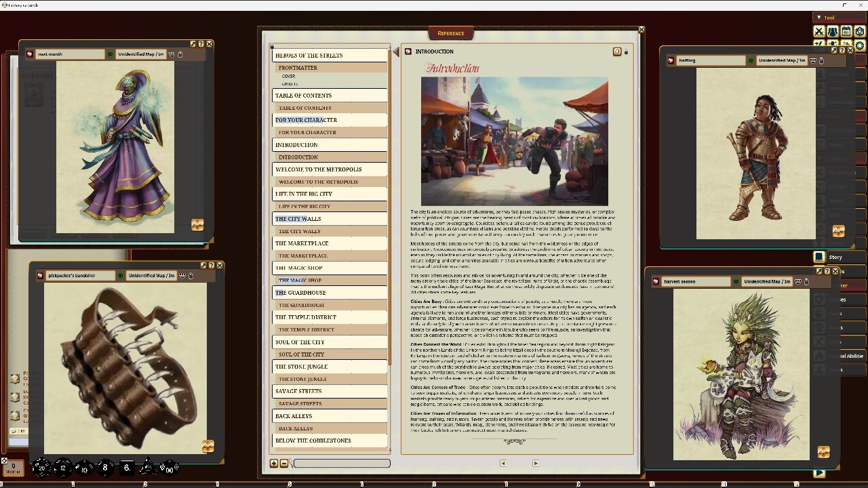Click the horizontal scrollbar below the contents list
Image resolution: width=868 pixels, height=488 pixels.
[x=342, y=463]
